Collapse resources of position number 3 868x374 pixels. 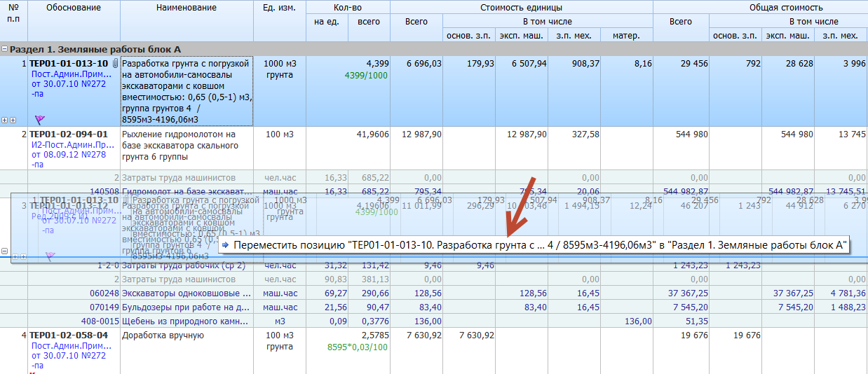tap(5, 251)
